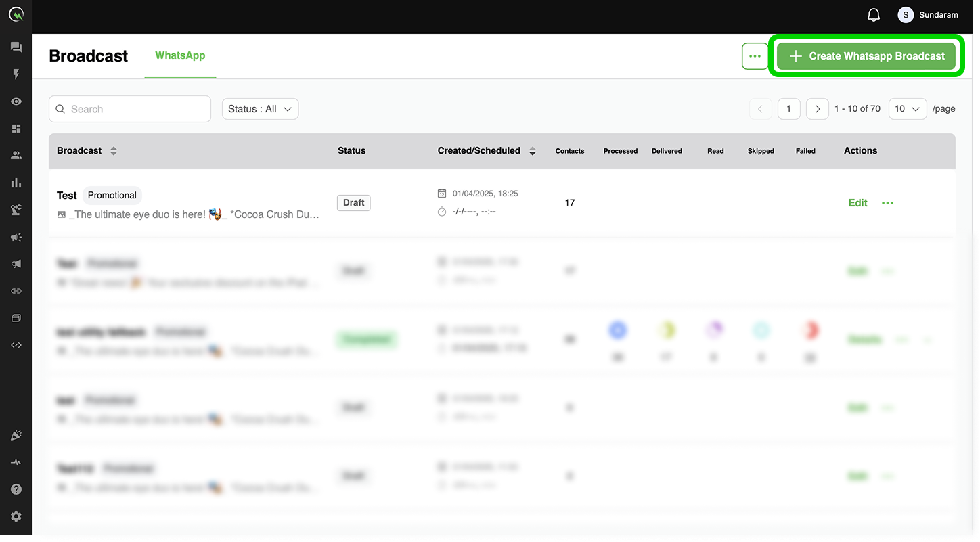980x542 pixels.
Task: Click the help question mark icon
Action: coord(16,489)
